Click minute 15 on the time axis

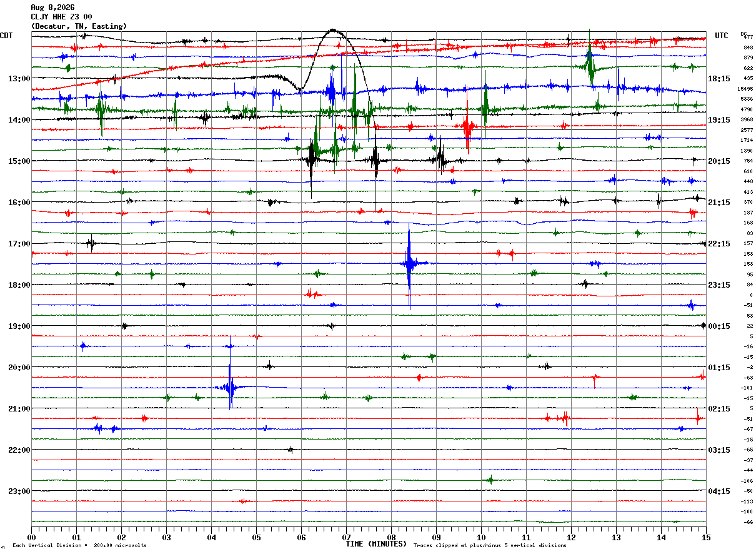pyautogui.click(x=706, y=537)
